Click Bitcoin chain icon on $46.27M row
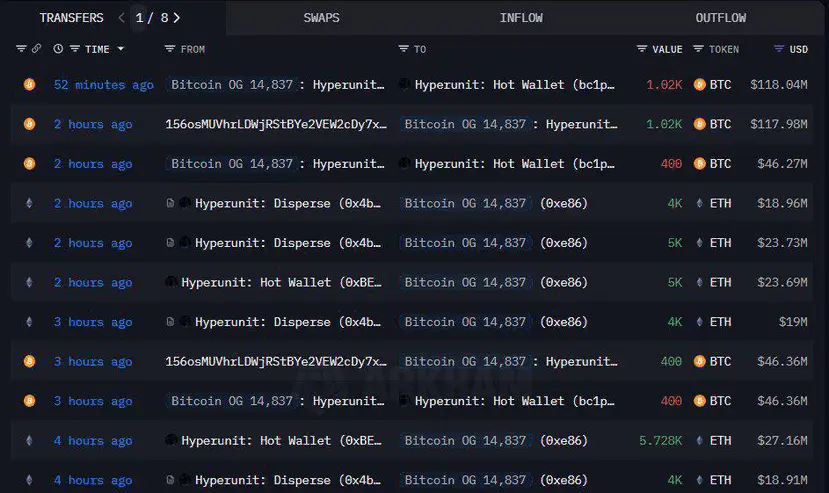Screen dimensions: 829x493 click(x=30, y=163)
